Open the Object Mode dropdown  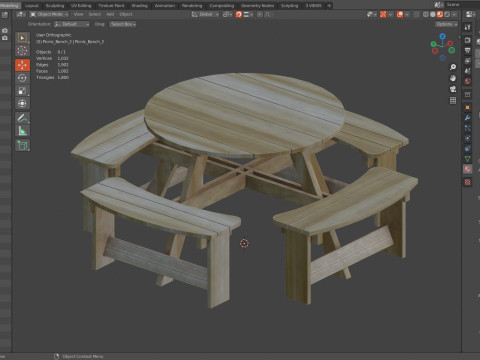tap(49, 14)
